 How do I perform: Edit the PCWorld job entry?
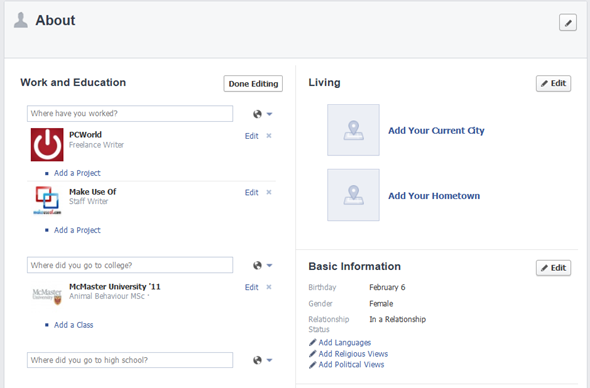tap(251, 136)
